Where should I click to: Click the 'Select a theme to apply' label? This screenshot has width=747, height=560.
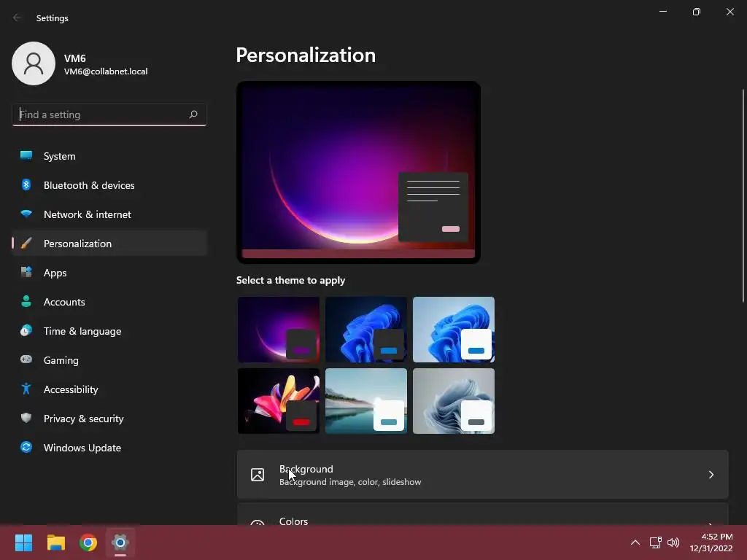pyautogui.click(x=290, y=280)
